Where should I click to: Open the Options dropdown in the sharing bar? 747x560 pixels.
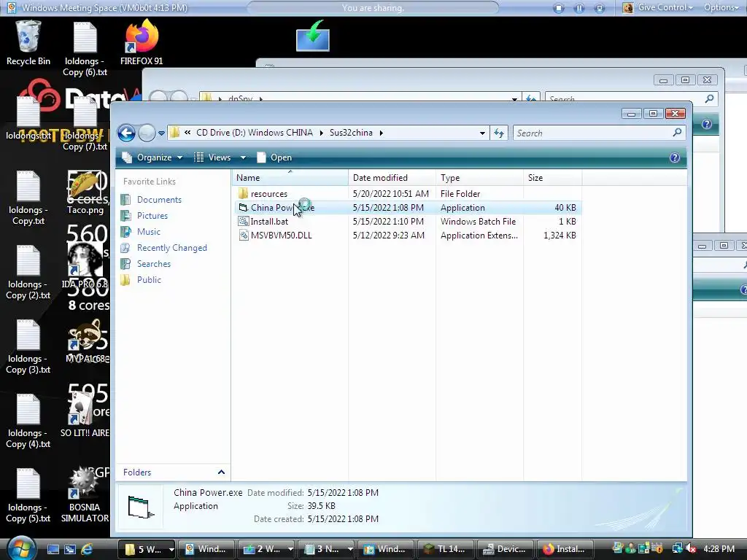pyautogui.click(x=721, y=7)
